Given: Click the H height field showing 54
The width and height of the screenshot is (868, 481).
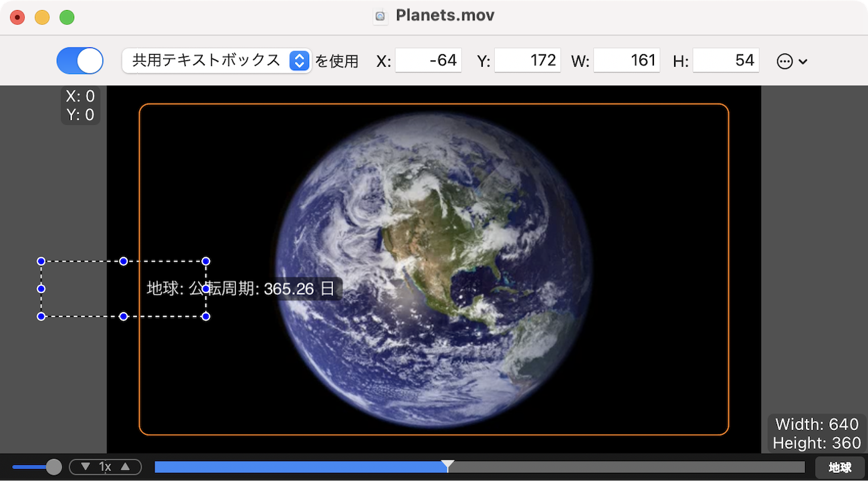Looking at the screenshot, I should [x=726, y=61].
